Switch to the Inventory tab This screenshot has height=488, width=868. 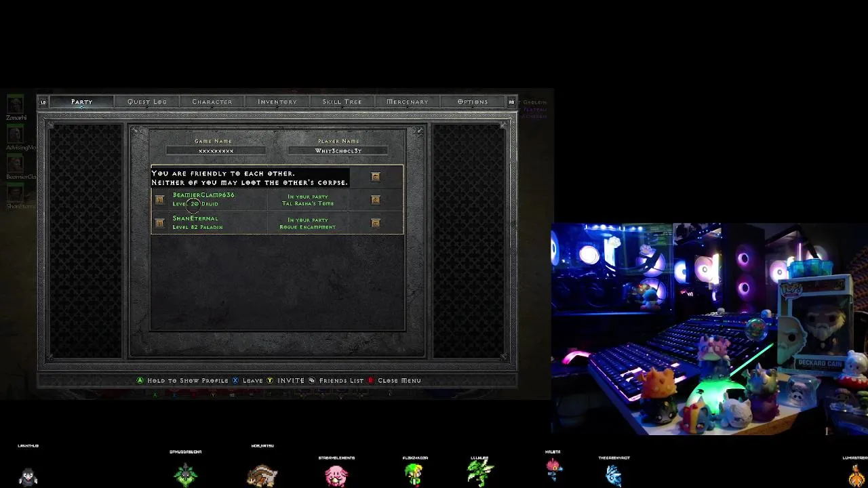click(x=277, y=102)
